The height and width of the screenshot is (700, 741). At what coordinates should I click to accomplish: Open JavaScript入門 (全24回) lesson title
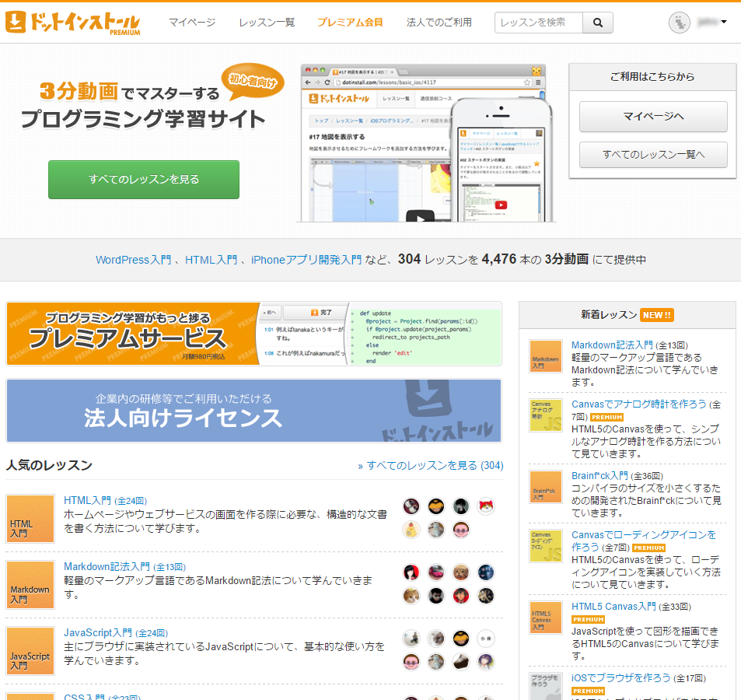pos(116,633)
